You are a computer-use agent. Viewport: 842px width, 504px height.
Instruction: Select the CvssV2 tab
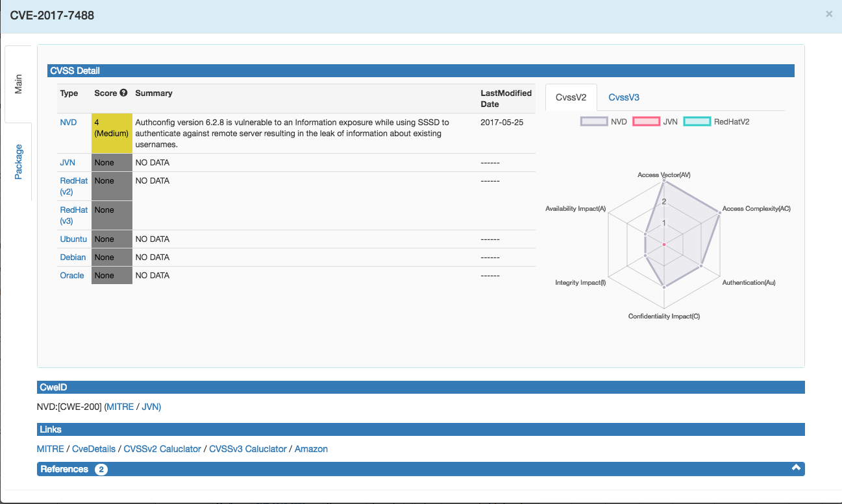571,97
